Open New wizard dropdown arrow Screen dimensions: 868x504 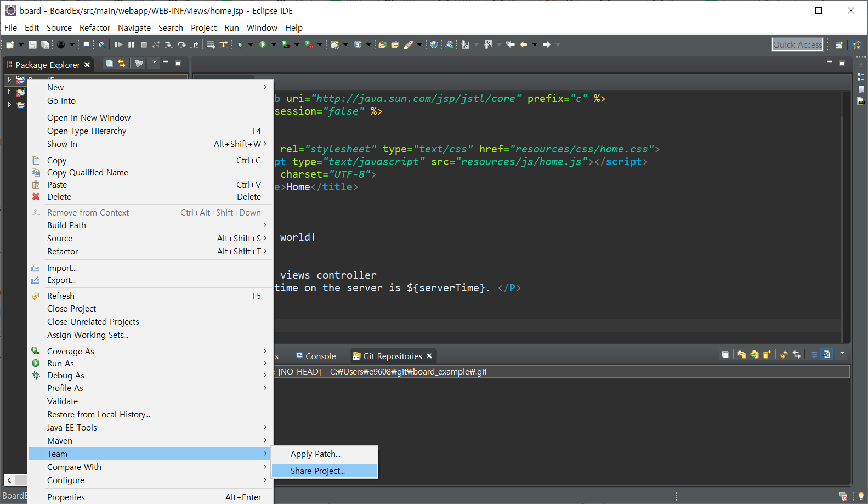click(21, 44)
